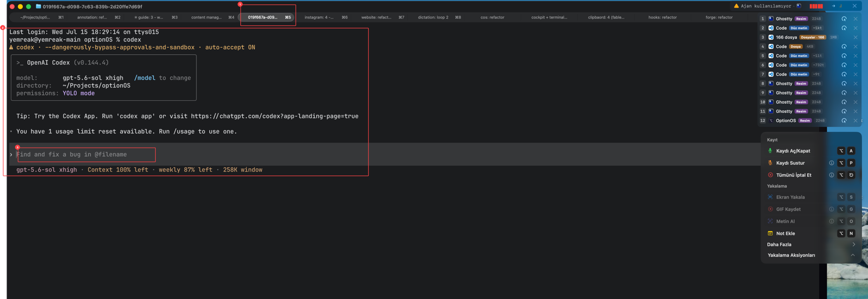Click the folder icon in the window title
Viewport: 868px width, 299px height.
coord(39,7)
